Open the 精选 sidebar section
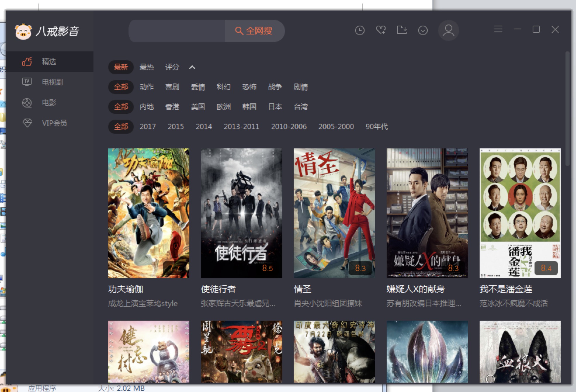This screenshot has height=392, width=576. pyautogui.click(x=50, y=62)
